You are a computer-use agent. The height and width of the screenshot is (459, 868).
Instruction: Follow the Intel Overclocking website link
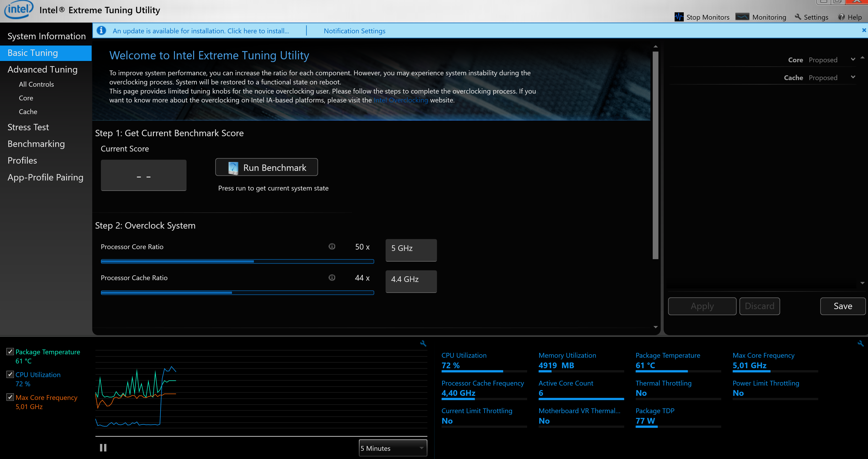401,100
